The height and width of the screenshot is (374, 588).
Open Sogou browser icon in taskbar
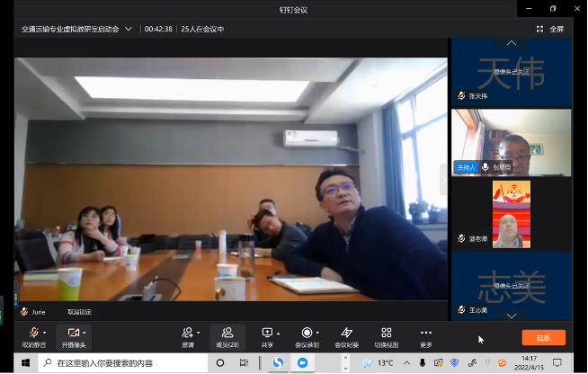pos(278,362)
